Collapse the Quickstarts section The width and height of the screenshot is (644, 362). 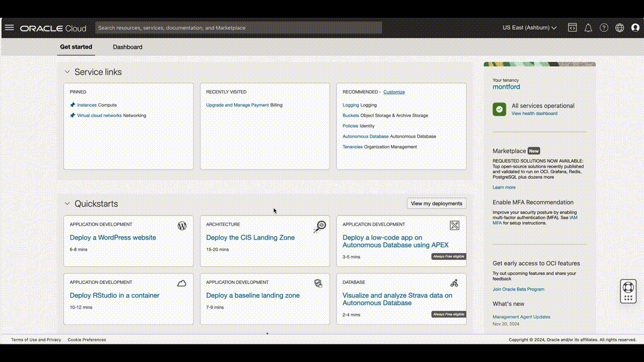coord(67,204)
